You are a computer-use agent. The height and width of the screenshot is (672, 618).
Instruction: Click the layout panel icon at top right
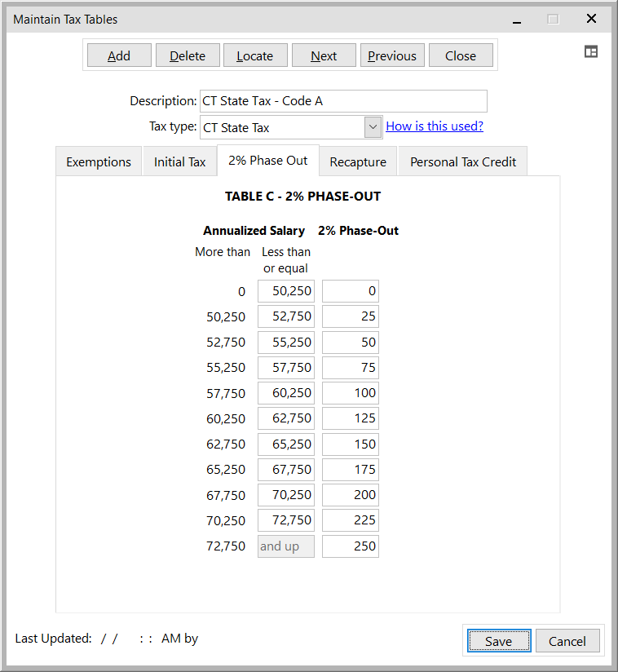click(591, 51)
